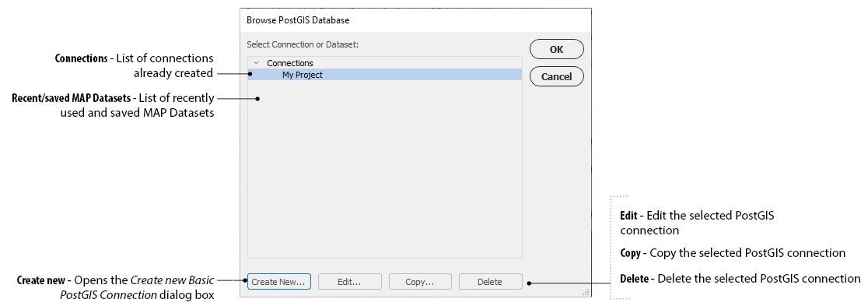Click the bold Delete description text
Image resolution: width=868 pixels, height=306 pixels.
pyautogui.click(x=634, y=278)
